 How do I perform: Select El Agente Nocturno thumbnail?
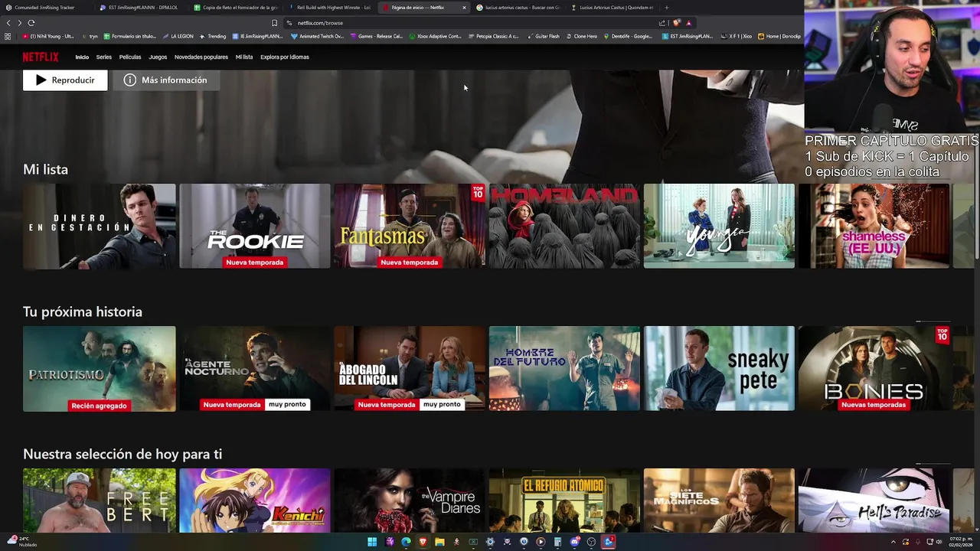(255, 369)
